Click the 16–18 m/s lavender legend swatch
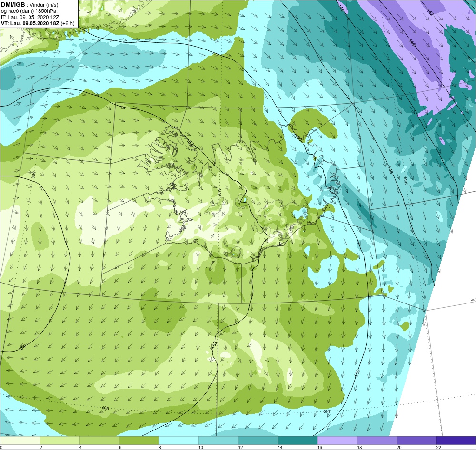 (337, 440)
